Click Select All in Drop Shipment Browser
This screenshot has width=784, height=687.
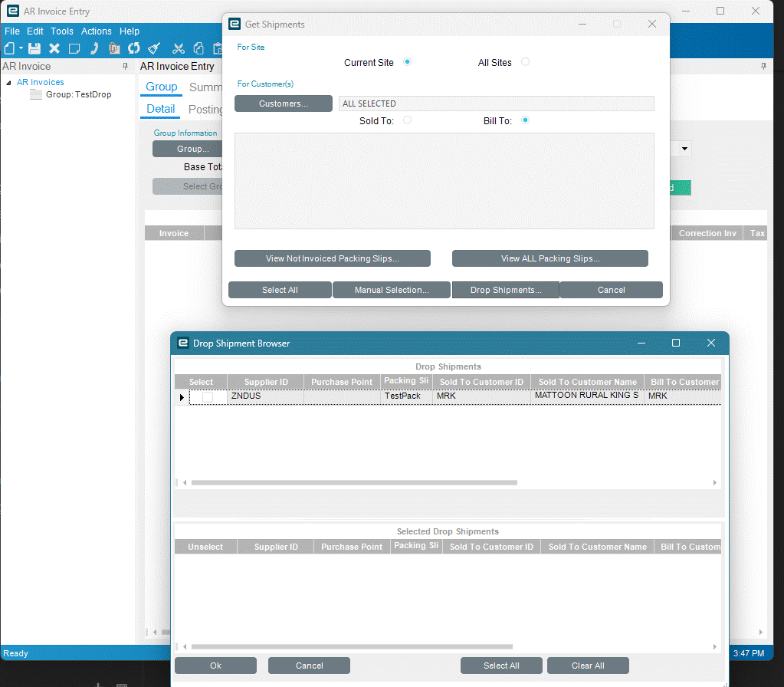[x=501, y=666]
